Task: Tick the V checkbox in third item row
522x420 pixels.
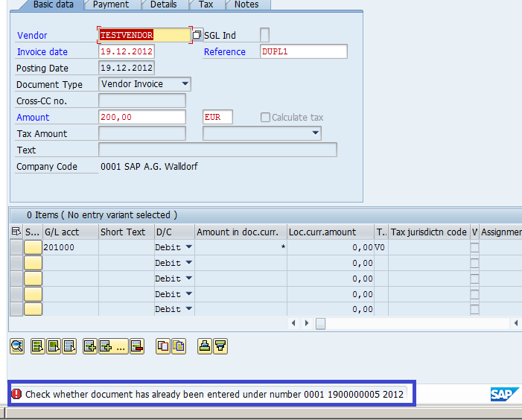Action: [475, 279]
